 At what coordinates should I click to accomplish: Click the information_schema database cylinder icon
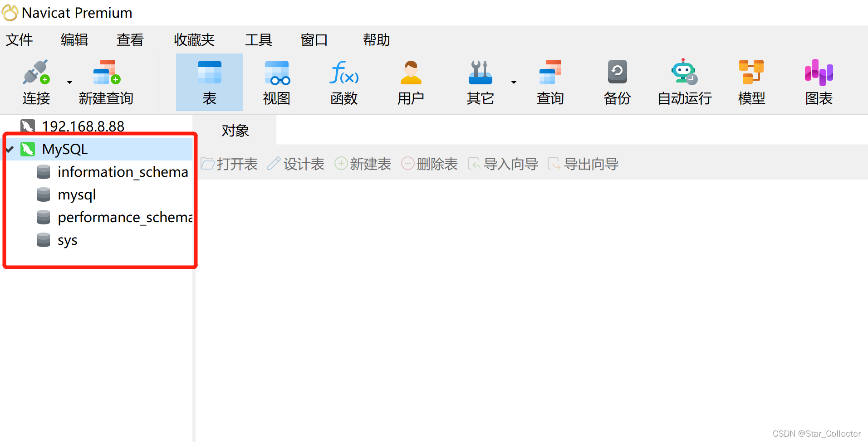click(44, 172)
